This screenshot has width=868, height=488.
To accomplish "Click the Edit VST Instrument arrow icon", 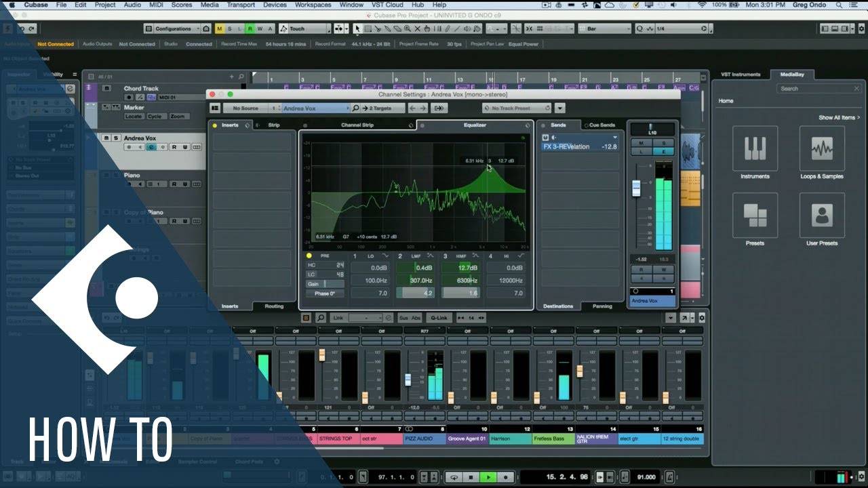I will point(439,108).
